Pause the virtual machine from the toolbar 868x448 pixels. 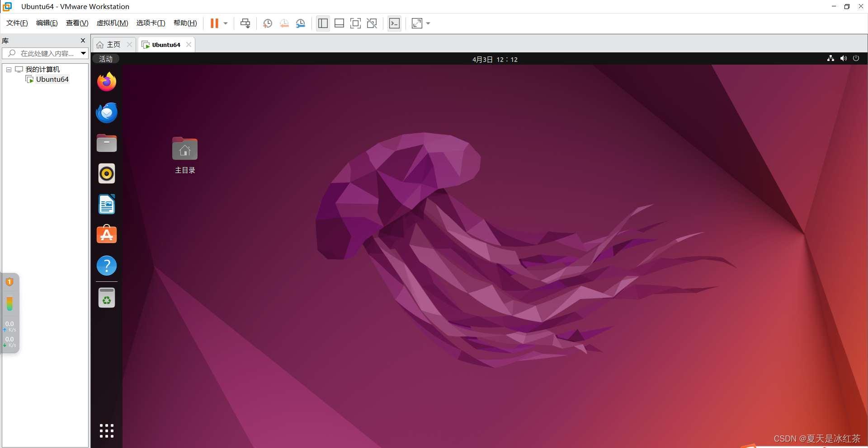214,23
